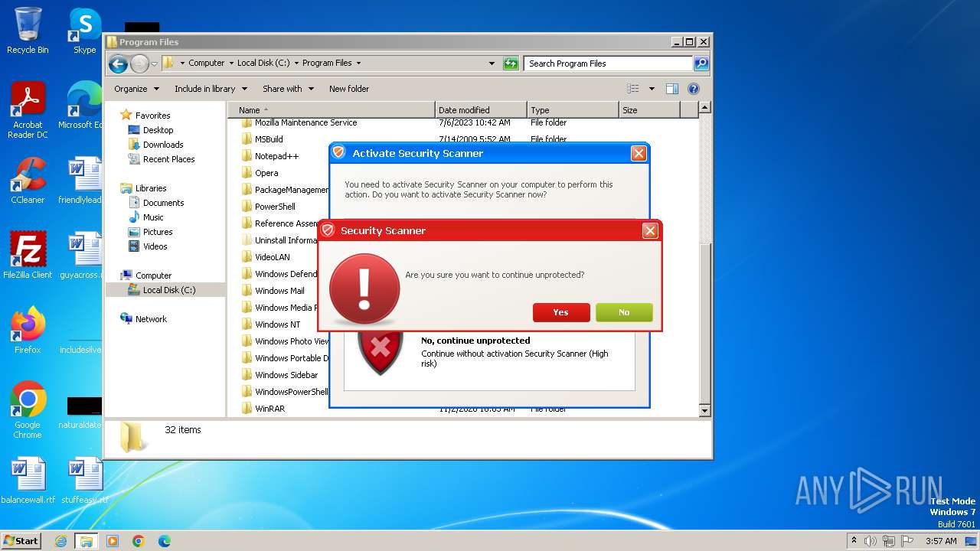Select 'No, continue unprotected' option
The image size is (980, 551).
point(475,341)
